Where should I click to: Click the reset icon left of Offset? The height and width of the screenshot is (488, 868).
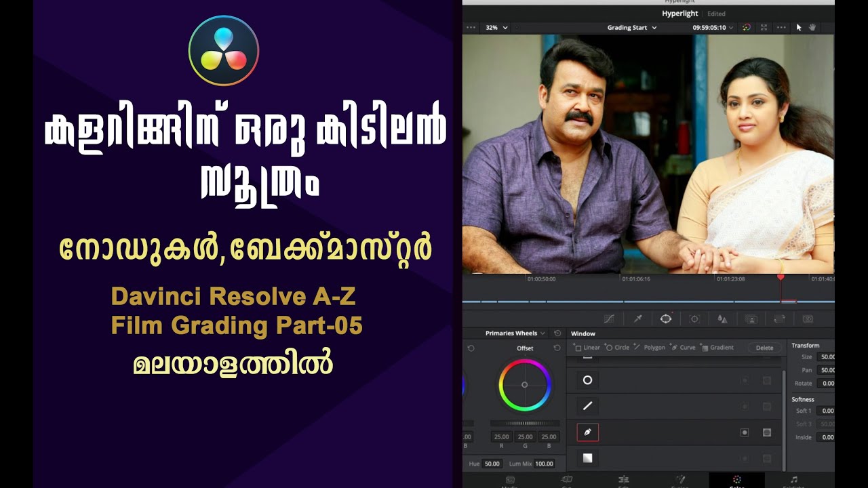coord(471,348)
